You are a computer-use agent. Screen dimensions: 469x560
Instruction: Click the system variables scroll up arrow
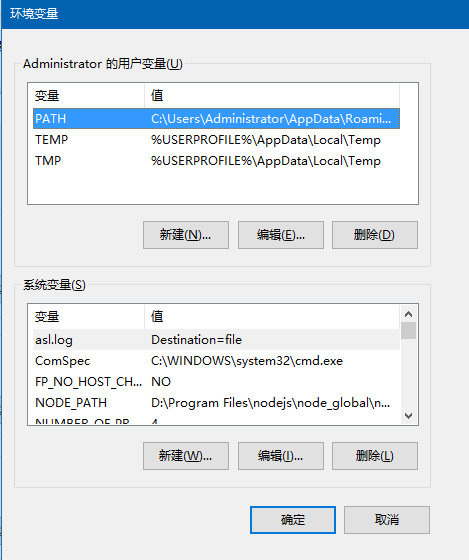[x=409, y=314]
